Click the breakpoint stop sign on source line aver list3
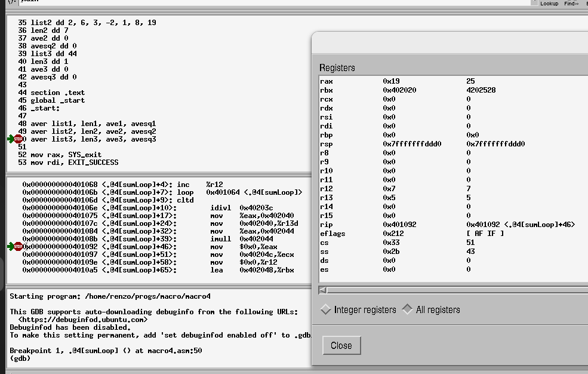This screenshot has width=588, height=374. 19,139
